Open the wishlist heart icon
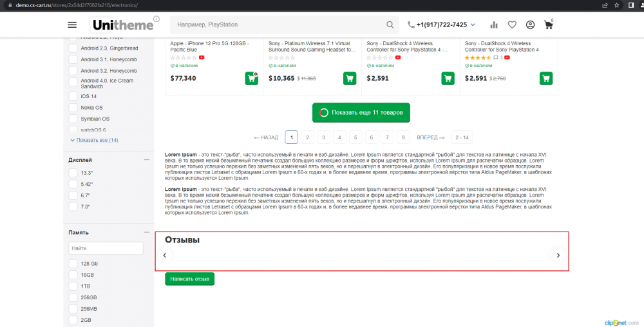Viewport: 644px width, 327px height. click(x=512, y=25)
